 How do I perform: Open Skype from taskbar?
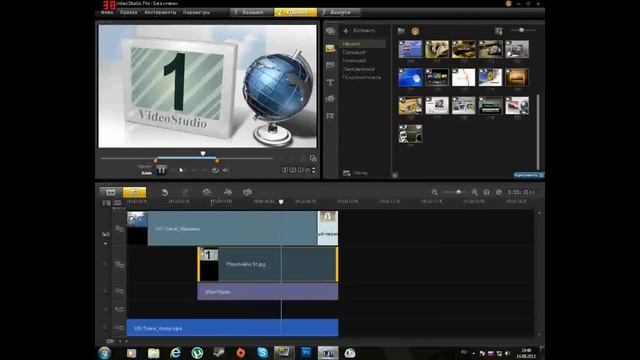262,353
